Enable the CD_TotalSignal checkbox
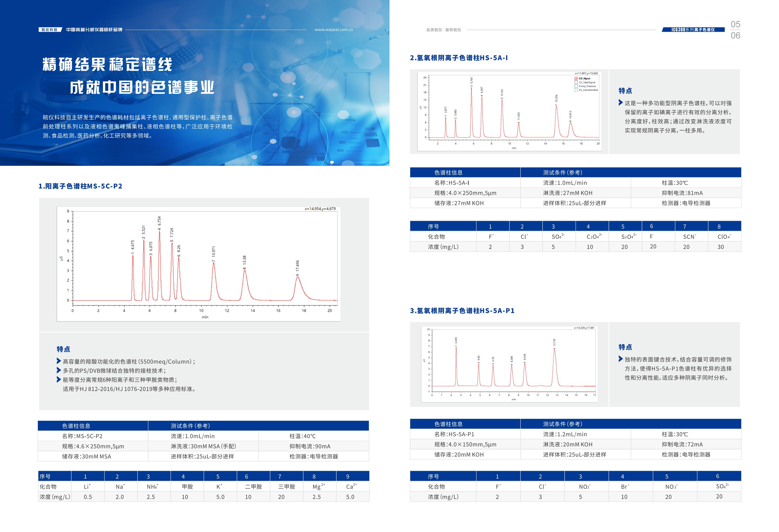 click(576, 82)
